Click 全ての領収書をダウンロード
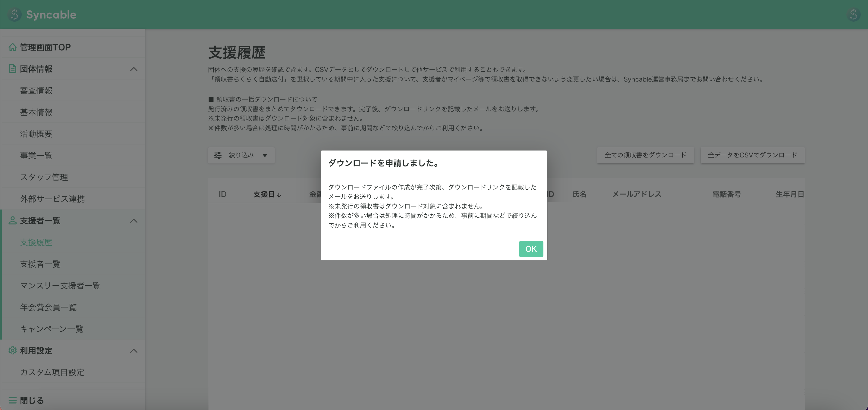 pyautogui.click(x=645, y=155)
